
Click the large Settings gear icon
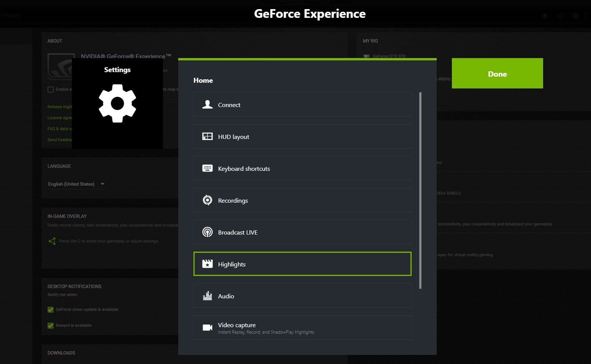point(117,103)
